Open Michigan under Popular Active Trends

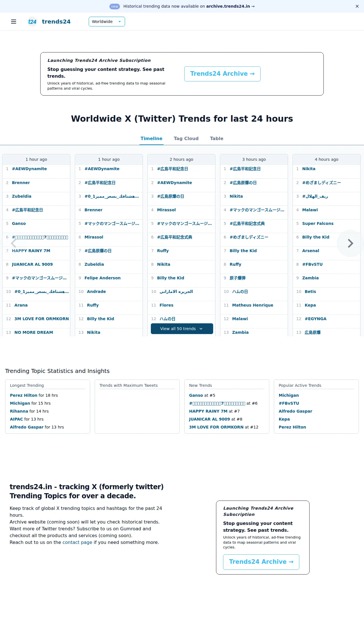pyautogui.click(x=289, y=395)
